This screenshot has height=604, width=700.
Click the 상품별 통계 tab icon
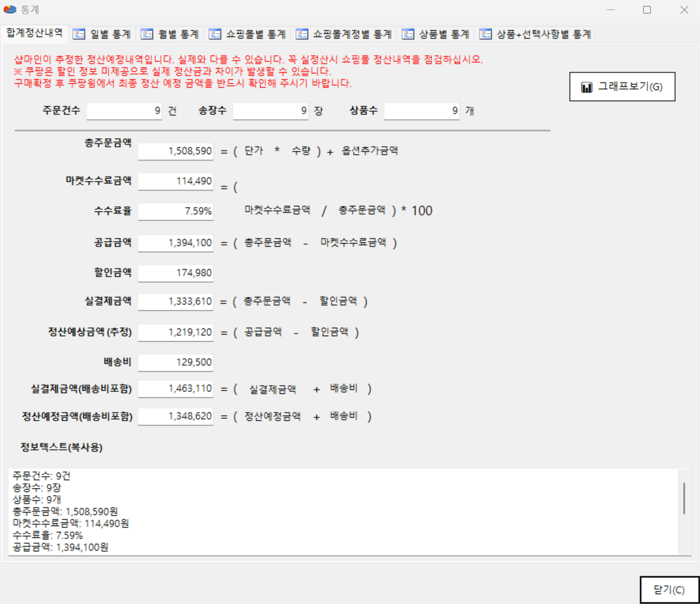pos(408,34)
